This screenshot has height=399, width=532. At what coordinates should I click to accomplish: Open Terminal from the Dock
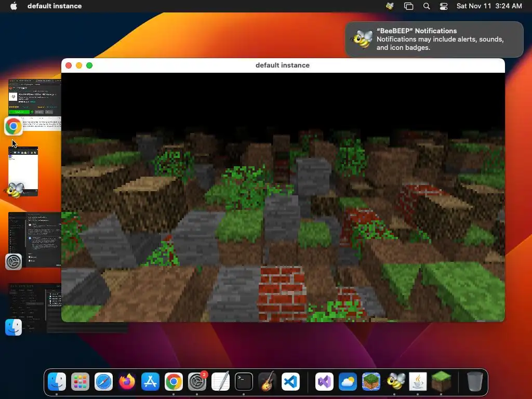coord(244,382)
